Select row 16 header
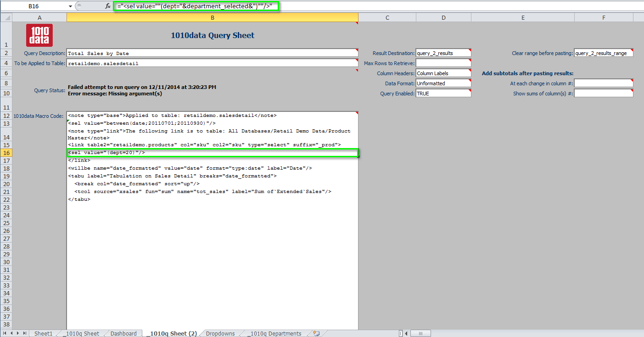 [x=6, y=153]
